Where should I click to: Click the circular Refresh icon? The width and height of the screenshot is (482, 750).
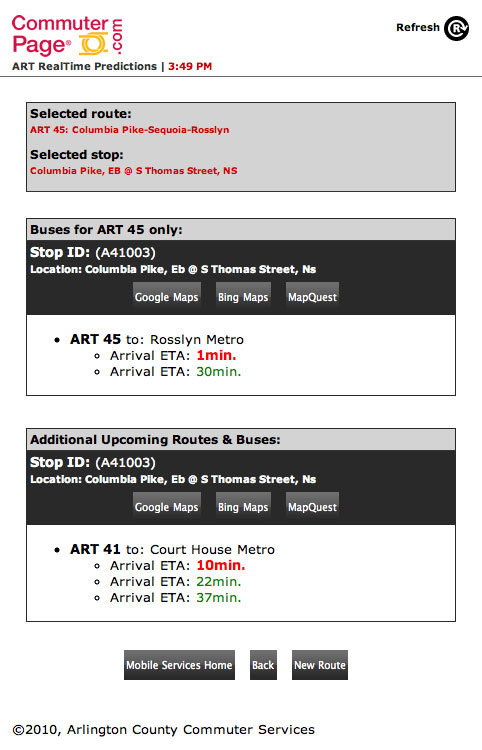click(x=456, y=28)
